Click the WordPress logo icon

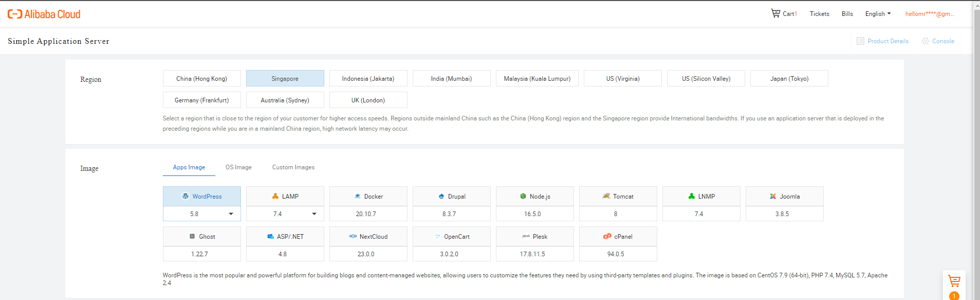186,196
